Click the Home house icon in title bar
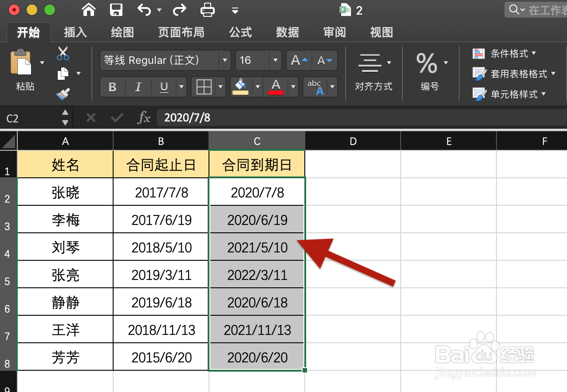This screenshot has width=567, height=392. 89,9
